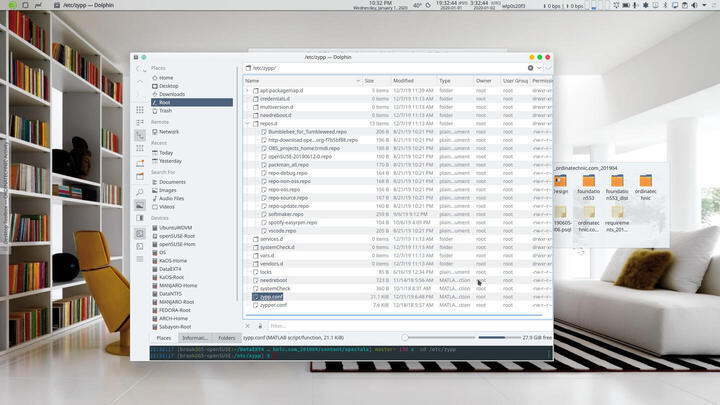The height and width of the screenshot is (405, 720).
Task: Expand the system tray hidden icons arrow
Action: tap(704, 5)
